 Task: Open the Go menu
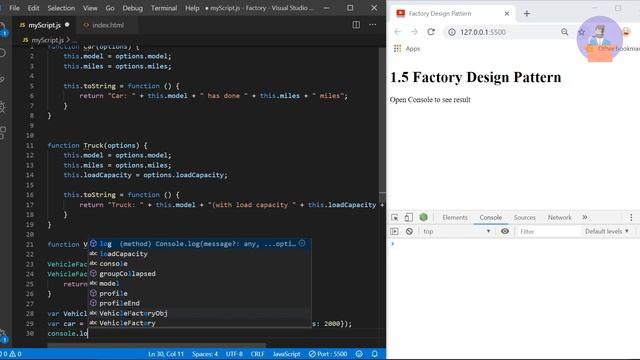click(x=110, y=8)
